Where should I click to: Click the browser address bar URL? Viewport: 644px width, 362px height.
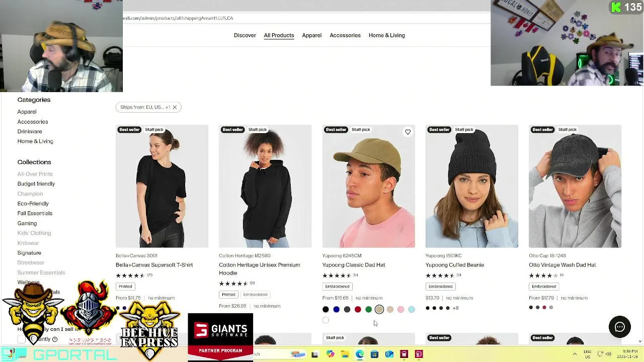pyautogui.click(x=178, y=18)
